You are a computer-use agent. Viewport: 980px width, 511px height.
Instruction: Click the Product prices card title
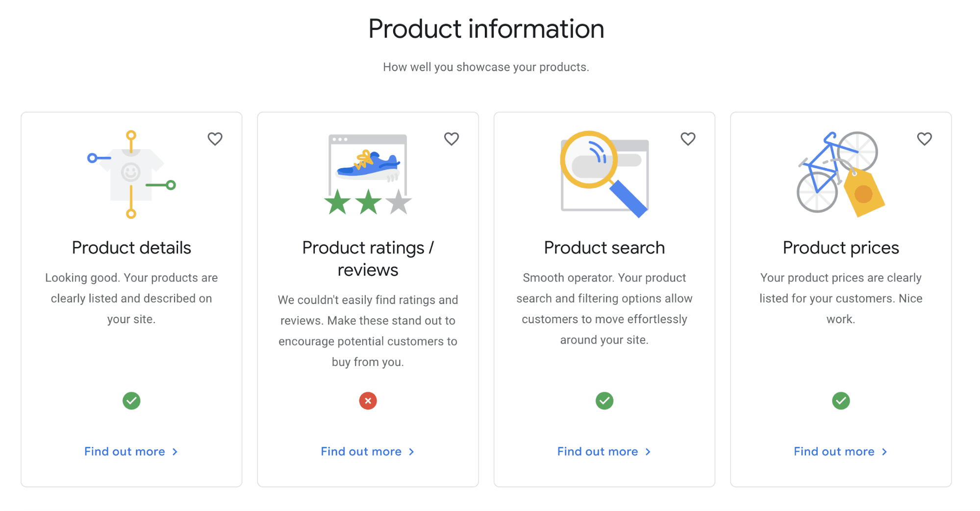click(841, 248)
